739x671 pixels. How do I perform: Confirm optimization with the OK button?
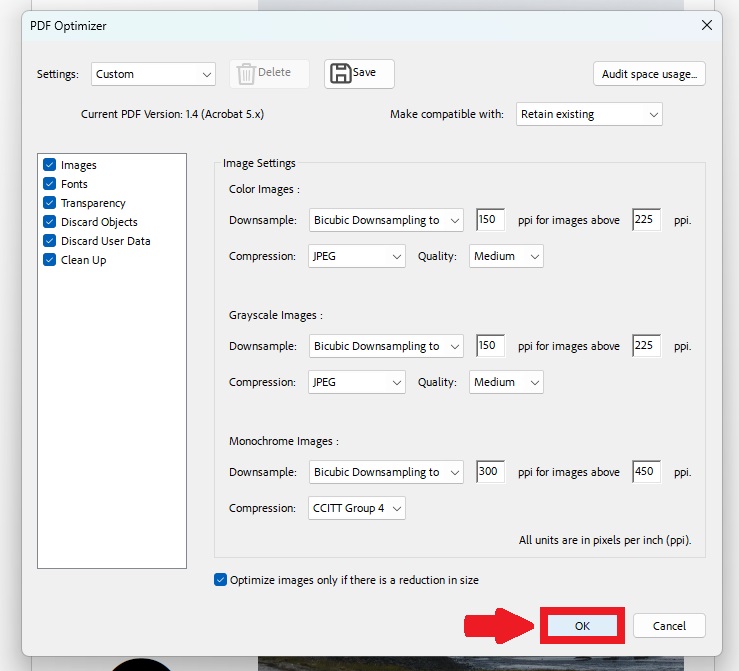(582, 626)
